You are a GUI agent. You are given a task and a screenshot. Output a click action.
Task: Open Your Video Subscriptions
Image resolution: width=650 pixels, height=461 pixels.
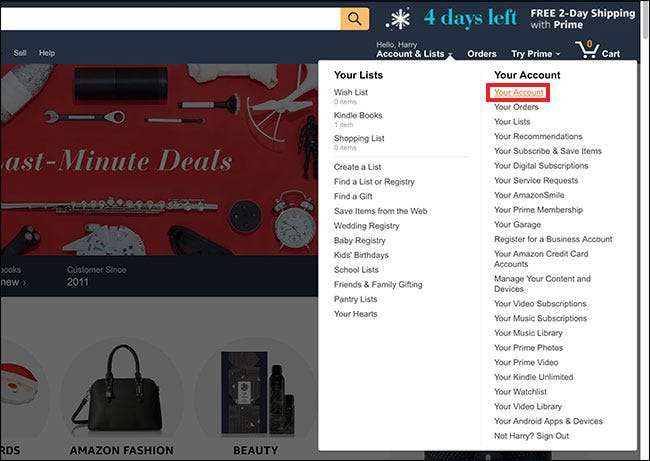coord(540,303)
